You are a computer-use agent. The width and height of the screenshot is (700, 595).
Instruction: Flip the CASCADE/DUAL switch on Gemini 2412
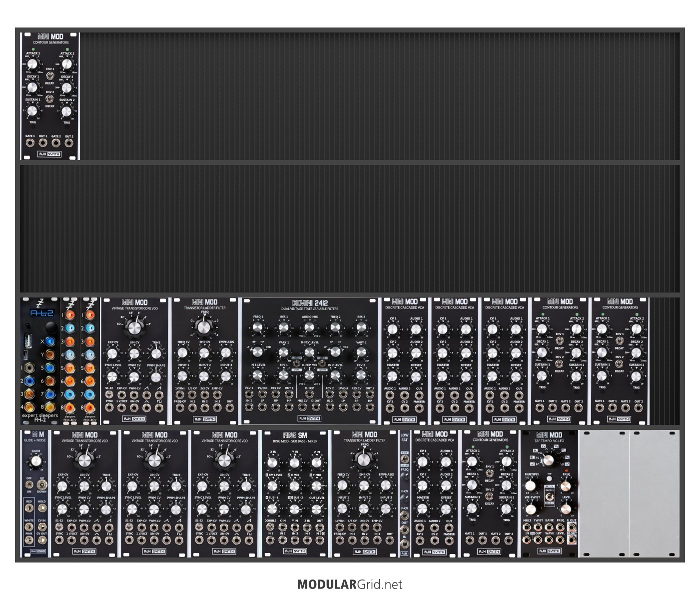(x=297, y=363)
